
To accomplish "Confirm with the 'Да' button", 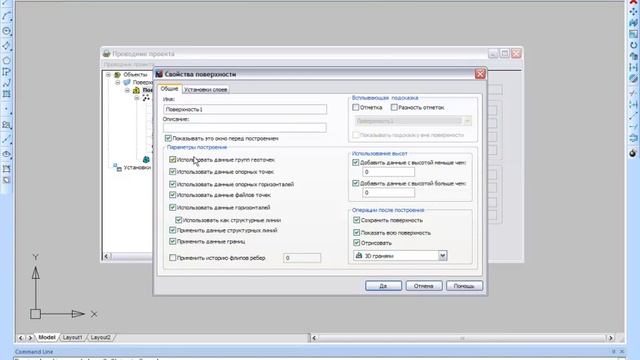I will 383,286.
